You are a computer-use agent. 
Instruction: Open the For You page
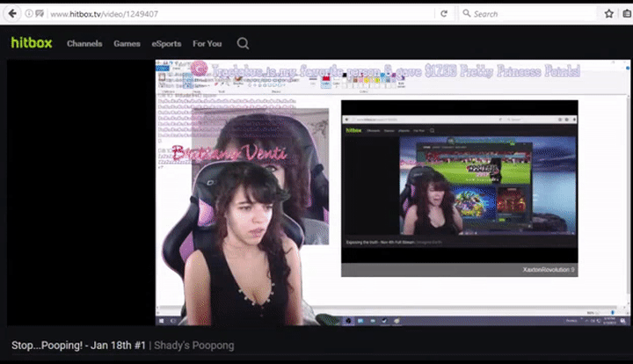207,44
